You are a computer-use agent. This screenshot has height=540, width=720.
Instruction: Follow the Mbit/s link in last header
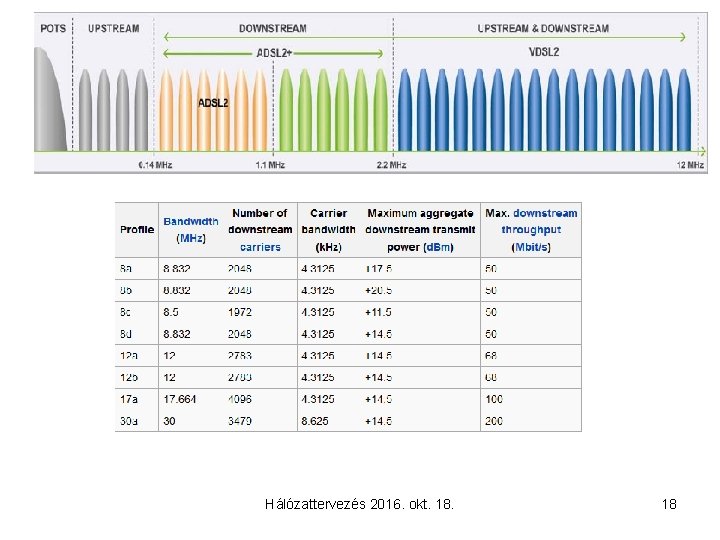click(x=531, y=247)
